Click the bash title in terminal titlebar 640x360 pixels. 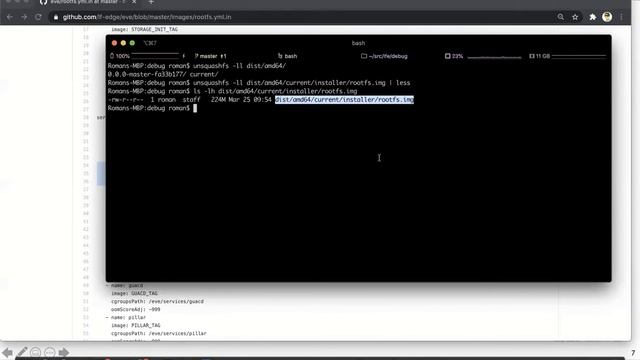pyautogui.click(x=358, y=43)
